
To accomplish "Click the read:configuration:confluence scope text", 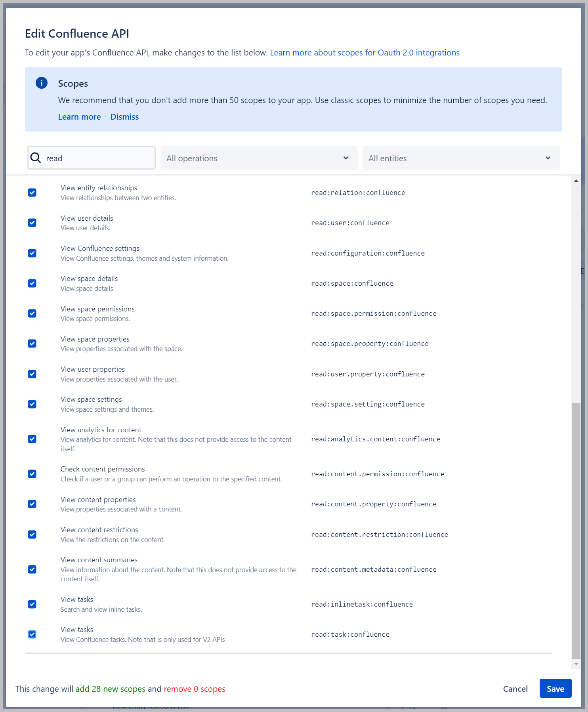I will coord(368,253).
